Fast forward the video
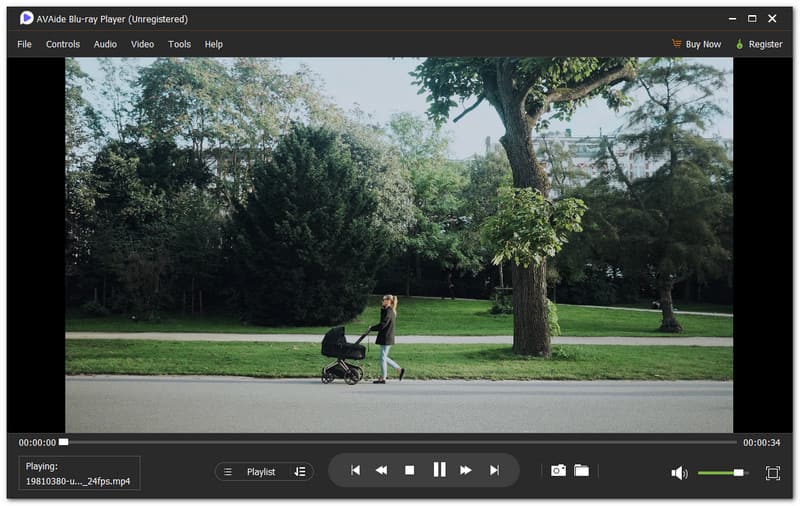Screen dimensions: 800x506 click(466, 470)
